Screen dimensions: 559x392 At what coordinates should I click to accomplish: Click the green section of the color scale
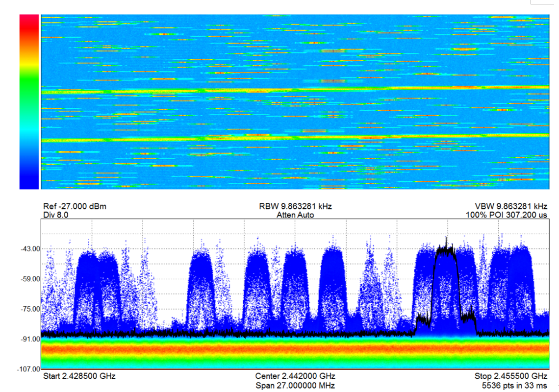pyautogui.click(x=29, y=89)
